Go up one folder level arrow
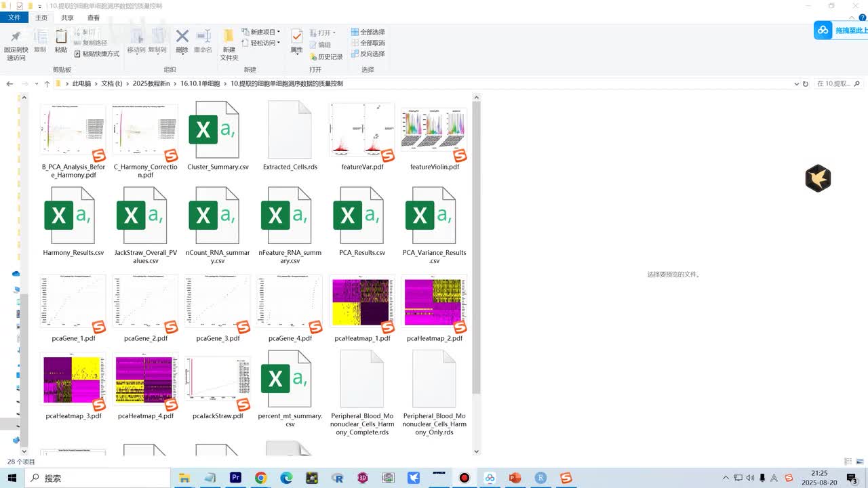 47,84
